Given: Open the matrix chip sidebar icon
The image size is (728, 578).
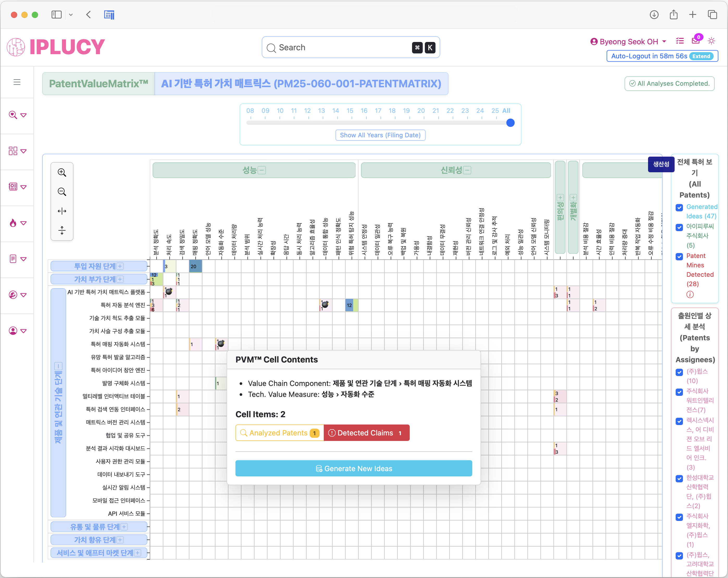Looking at the screenshot, I should [x=13, y=187].
